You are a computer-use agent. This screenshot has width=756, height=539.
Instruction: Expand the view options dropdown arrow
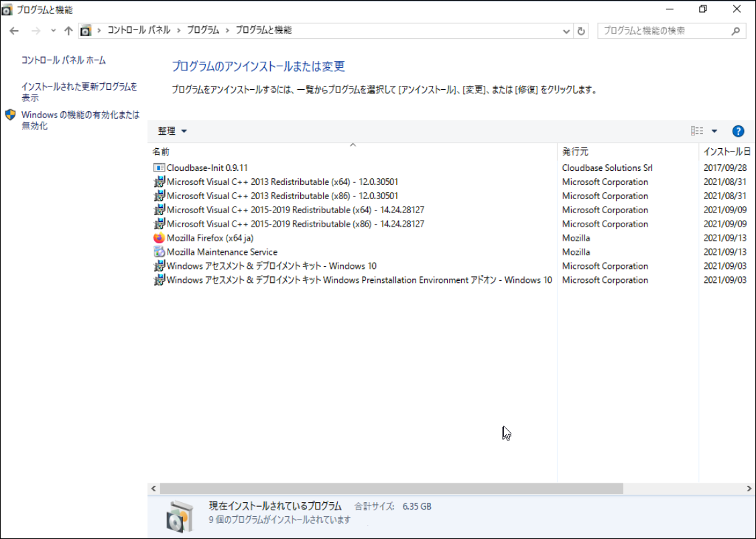point(714,131)
